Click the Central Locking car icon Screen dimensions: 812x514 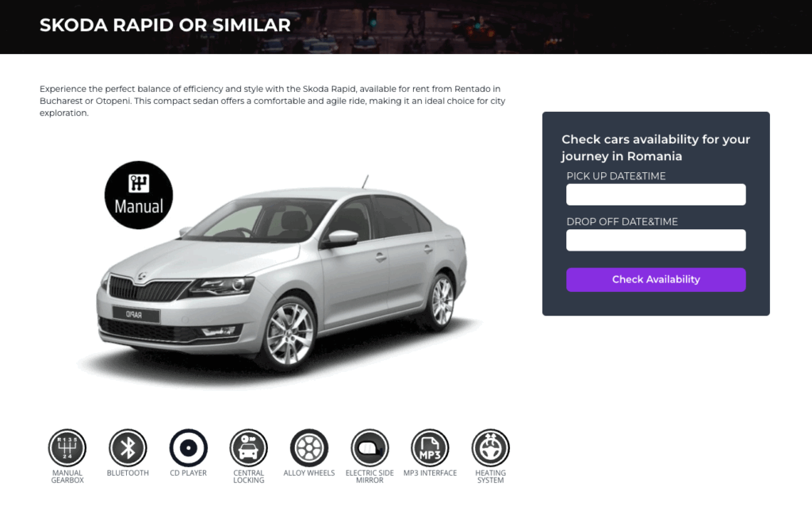coord(248,447)
